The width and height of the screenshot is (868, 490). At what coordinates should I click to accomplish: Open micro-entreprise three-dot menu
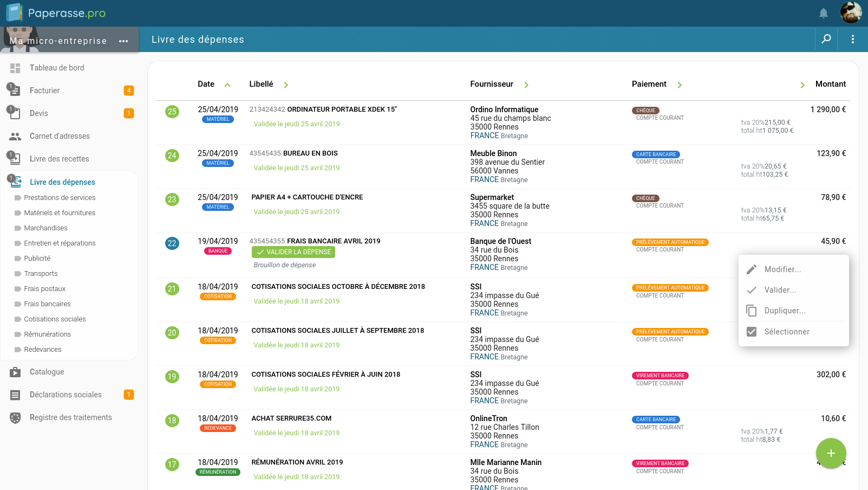pos(123,41)
